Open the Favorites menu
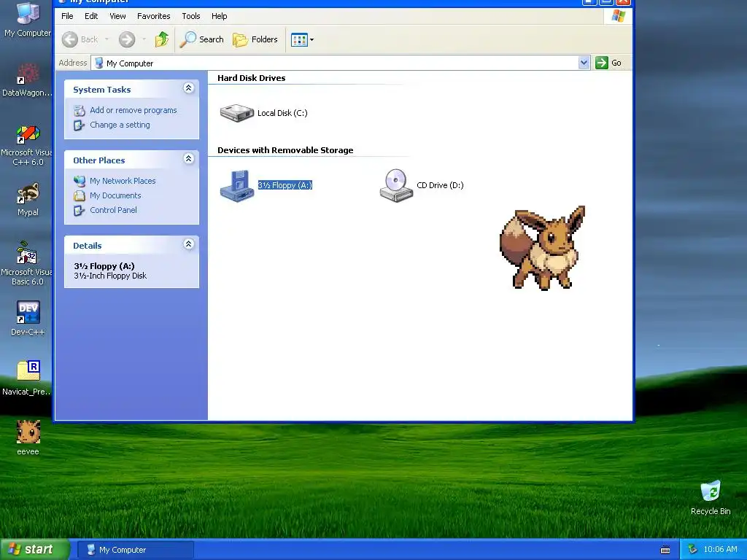 [x=153, y=16]
